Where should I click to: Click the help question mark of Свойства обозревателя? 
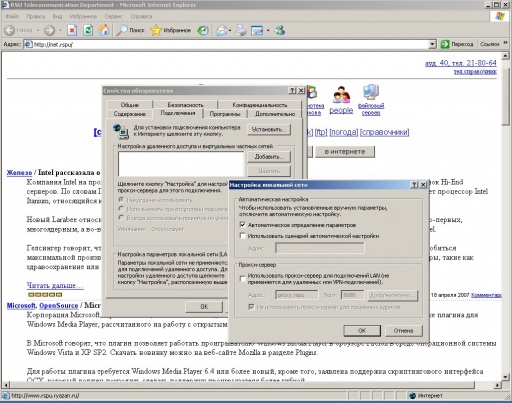pos(292,91)
